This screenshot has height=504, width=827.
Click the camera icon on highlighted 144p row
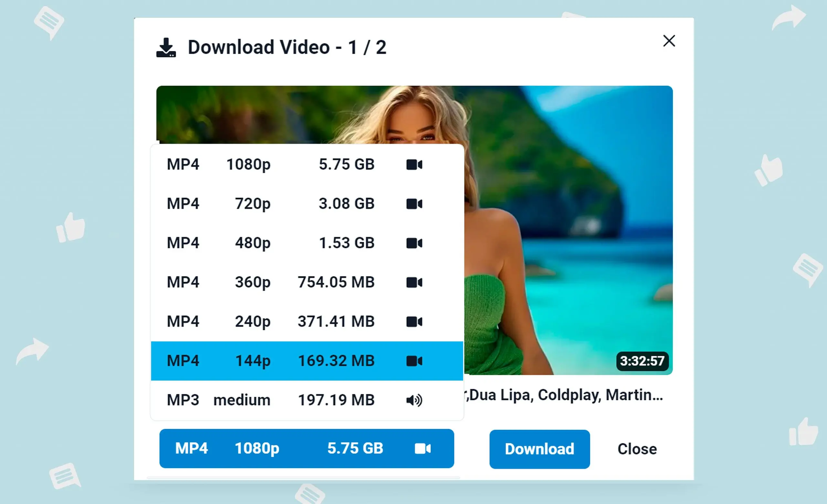click(x=414, y=361)
